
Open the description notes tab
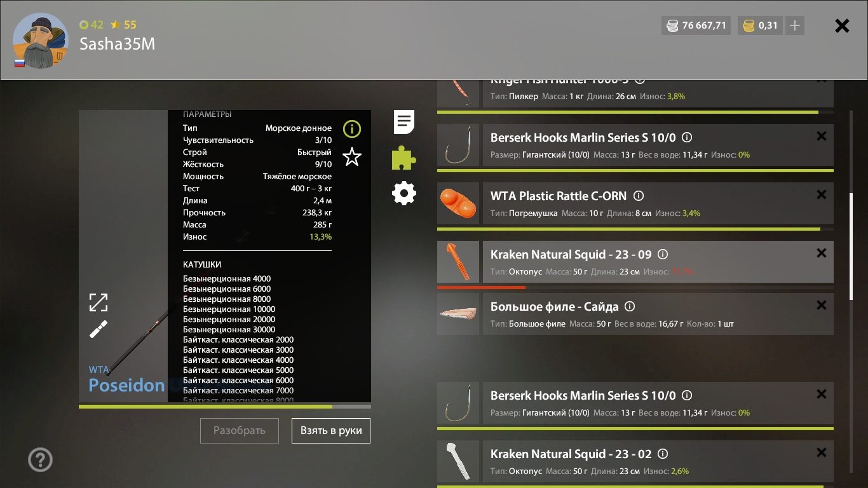click(404, 121)
